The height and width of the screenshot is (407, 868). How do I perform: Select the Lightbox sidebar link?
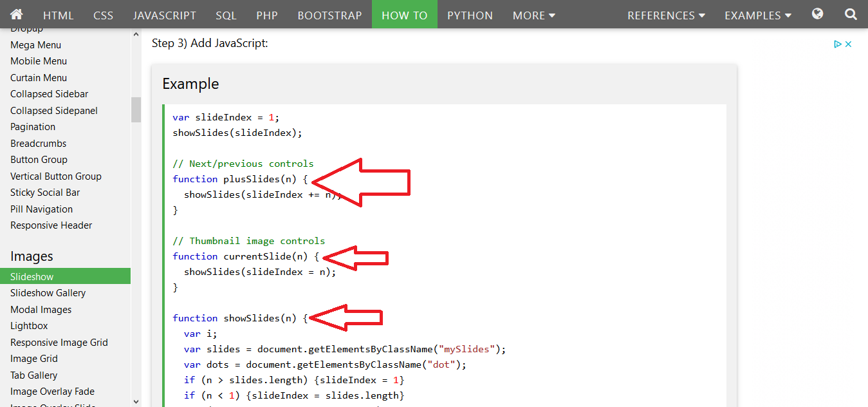pyautogui.click(x=28, y=325)
